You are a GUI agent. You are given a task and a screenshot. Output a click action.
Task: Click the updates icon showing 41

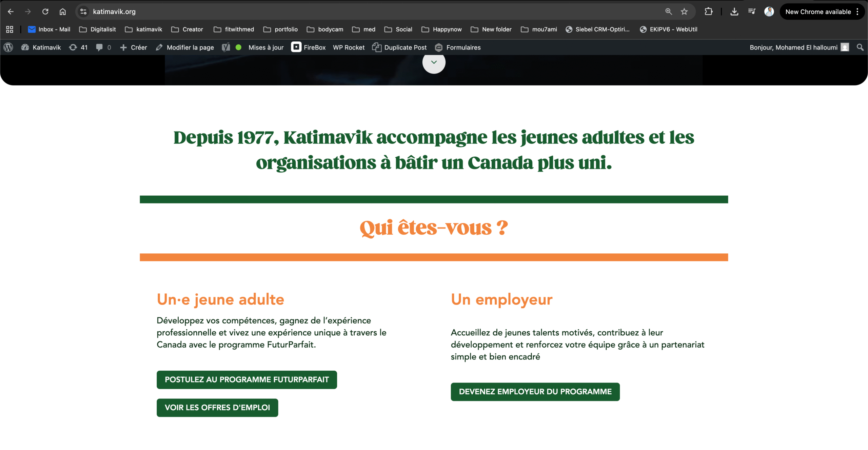point(78,47)
